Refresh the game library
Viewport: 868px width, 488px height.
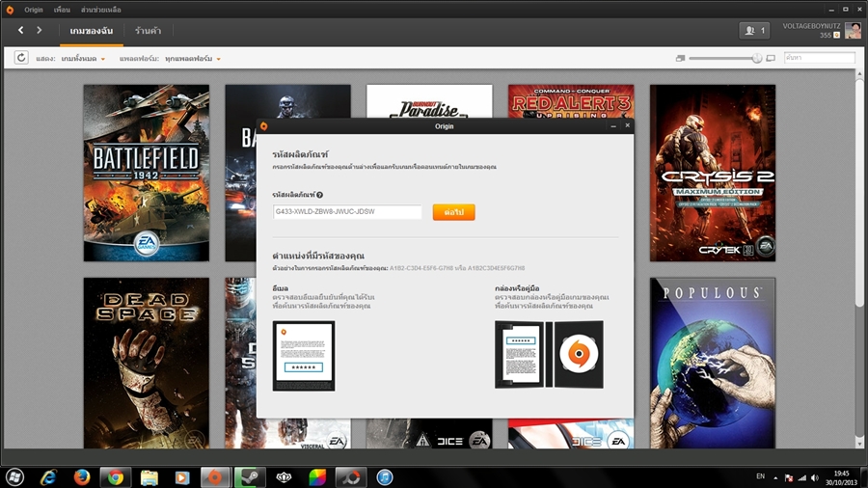tap(21, 58)
